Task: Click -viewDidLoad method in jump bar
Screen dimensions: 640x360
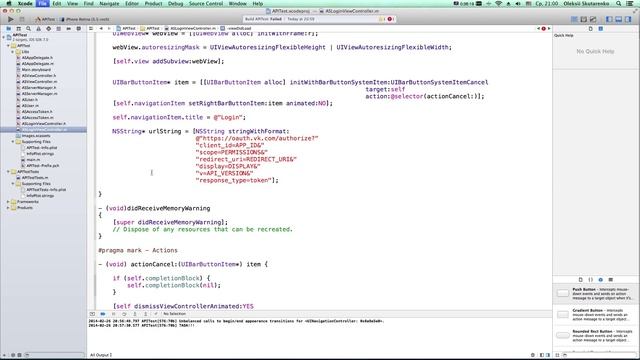Action: pos(236,29)
